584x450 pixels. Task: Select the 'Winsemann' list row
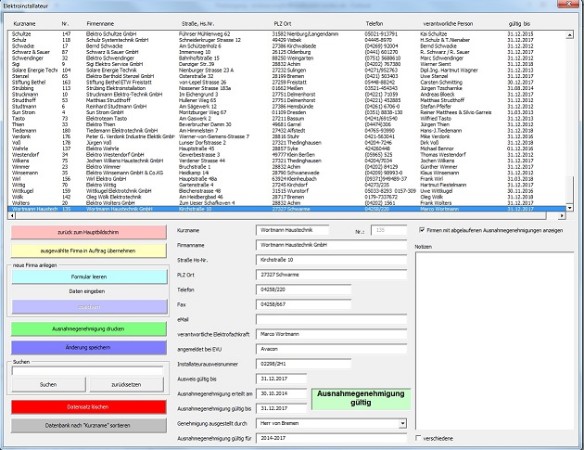coord(286,173)
